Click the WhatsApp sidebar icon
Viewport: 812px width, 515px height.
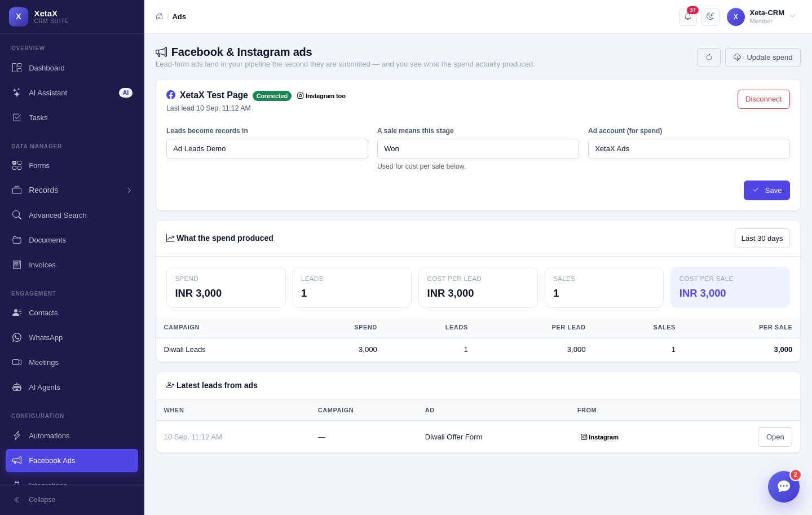point(17,337)
